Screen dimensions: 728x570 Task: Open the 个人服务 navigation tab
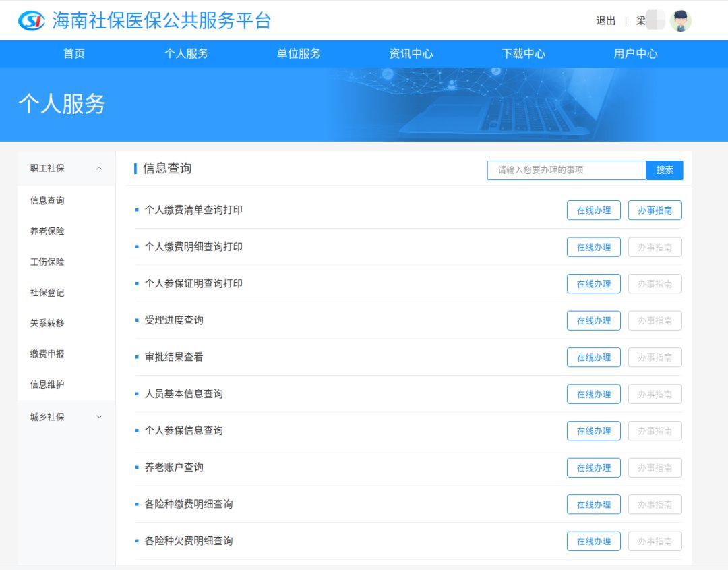[186, 54]
